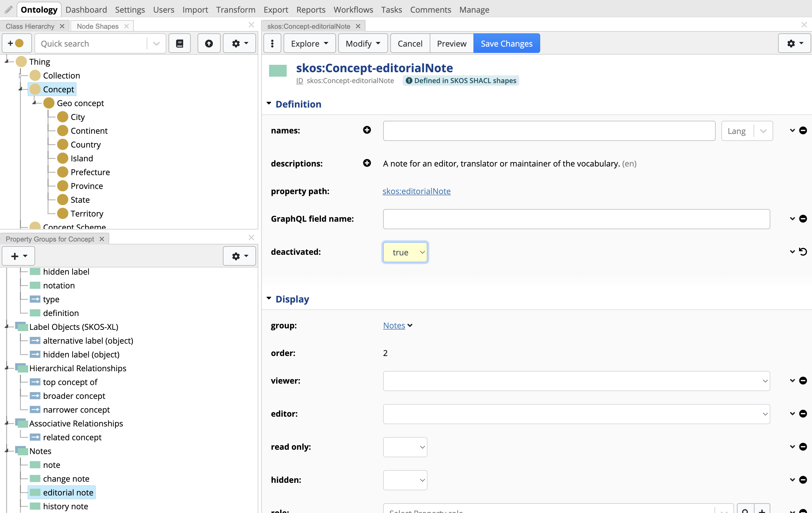Open the read only boolean selector

(405, 447)
